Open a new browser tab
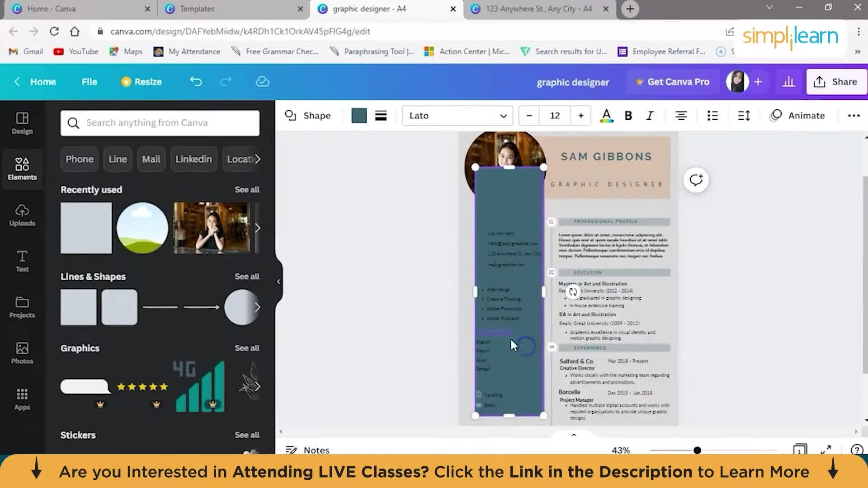868x488 pixels. tap(630, 9)
